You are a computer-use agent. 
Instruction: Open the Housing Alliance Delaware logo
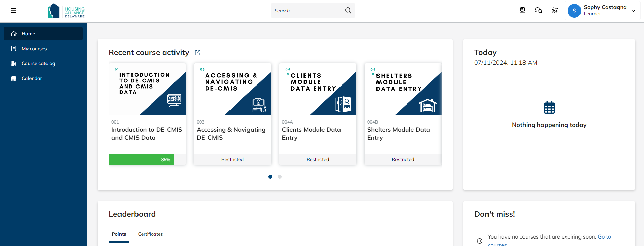pos(66,11)
